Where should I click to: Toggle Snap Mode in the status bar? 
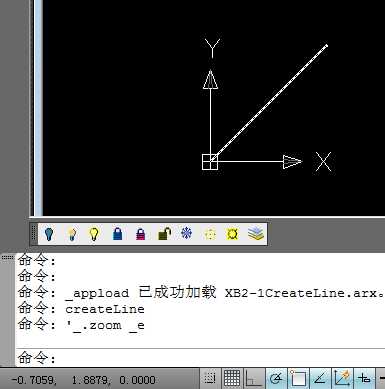click(210, 378)
